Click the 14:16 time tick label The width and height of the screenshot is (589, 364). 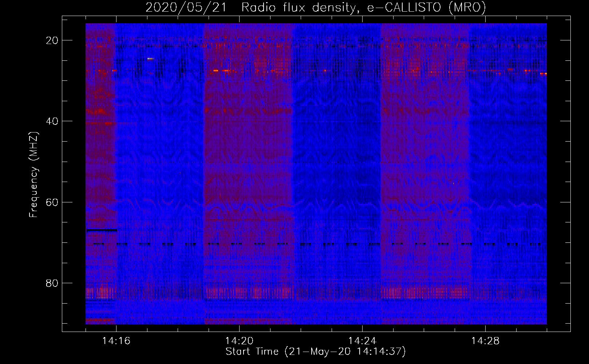coord(116,341)
